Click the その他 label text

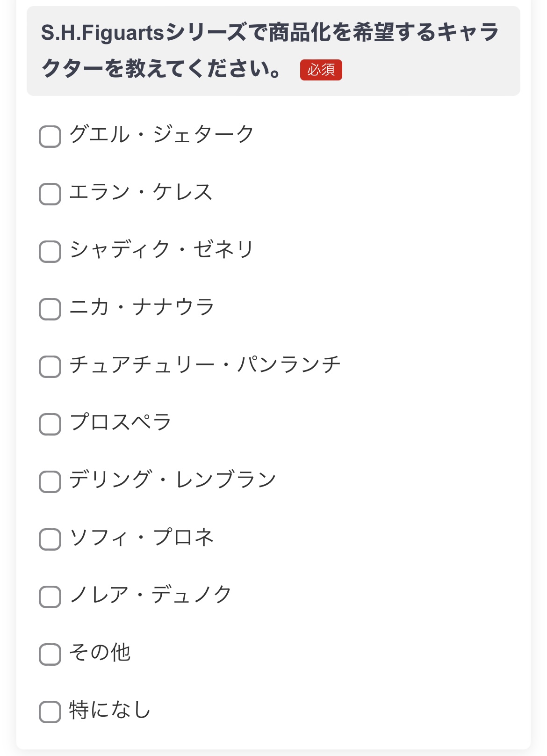[100, 652]
